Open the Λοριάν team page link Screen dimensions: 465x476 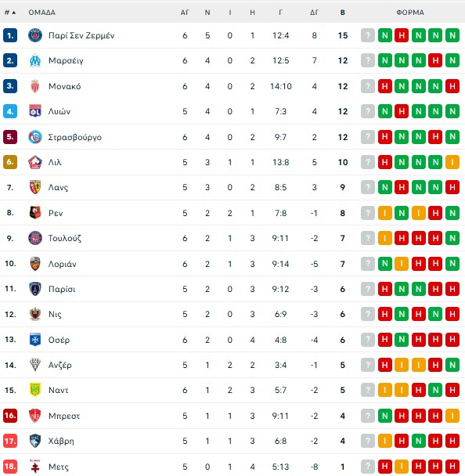(x=62, y=264)
